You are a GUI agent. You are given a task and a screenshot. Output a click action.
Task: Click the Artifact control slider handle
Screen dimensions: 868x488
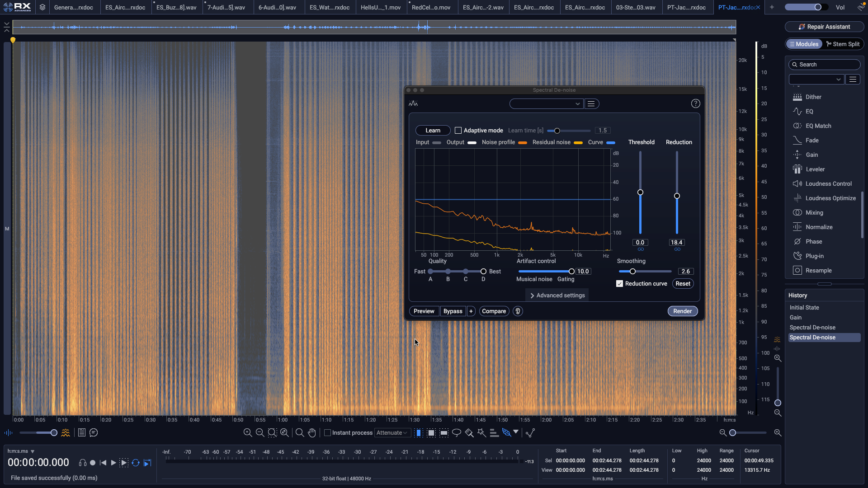[x=571, y=272]
